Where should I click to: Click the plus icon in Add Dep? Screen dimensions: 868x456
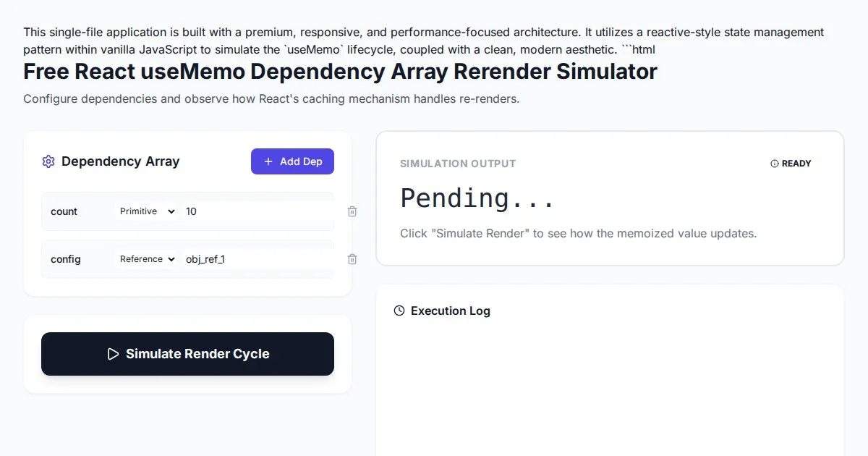coord(268,161)
